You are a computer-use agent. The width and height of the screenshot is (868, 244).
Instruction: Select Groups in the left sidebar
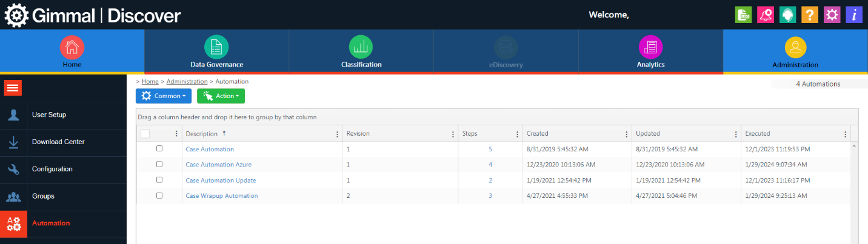(x=43, y=196)
